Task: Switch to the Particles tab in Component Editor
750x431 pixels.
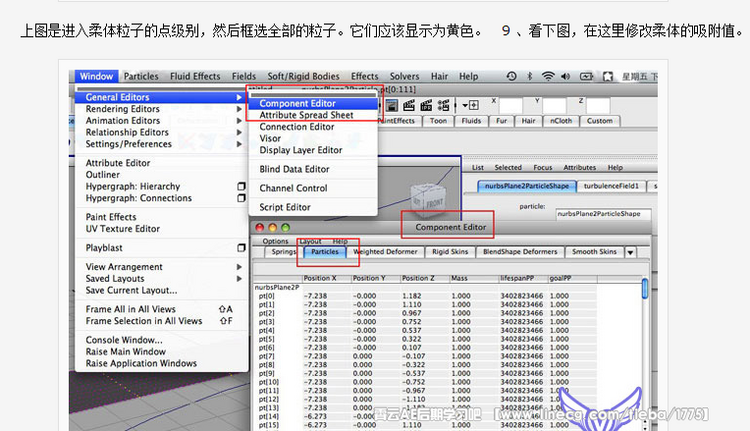Action: [325, 252]
